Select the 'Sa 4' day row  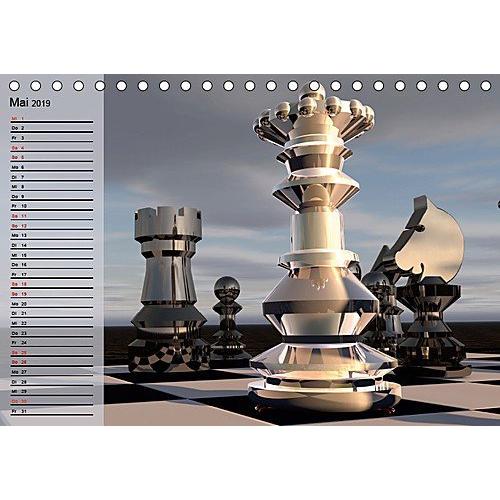[52, 148]
